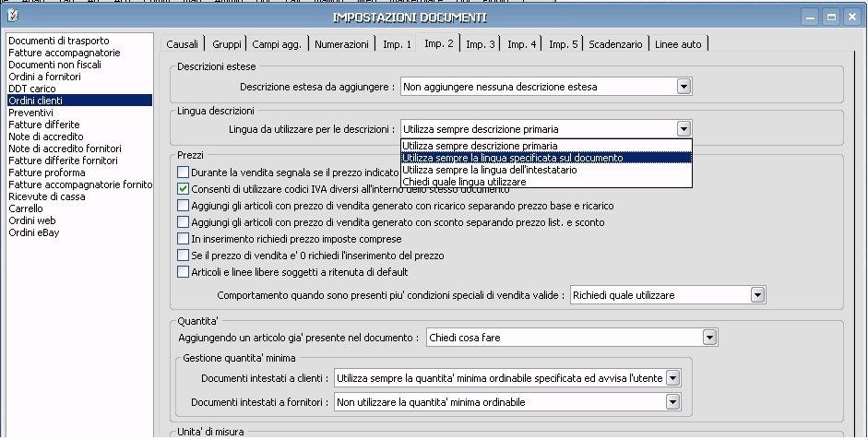Image resolution: width=868 pixels, height=440 pixels.
Task: Open the Scadenzario tab
Action: point(615,43)
